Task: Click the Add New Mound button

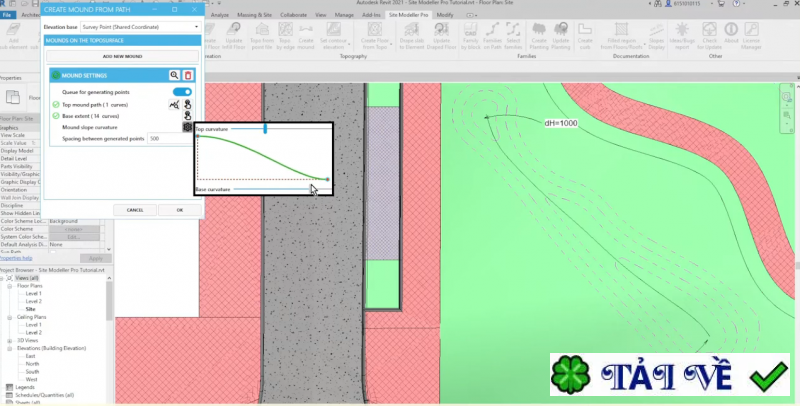Action: 120,56
